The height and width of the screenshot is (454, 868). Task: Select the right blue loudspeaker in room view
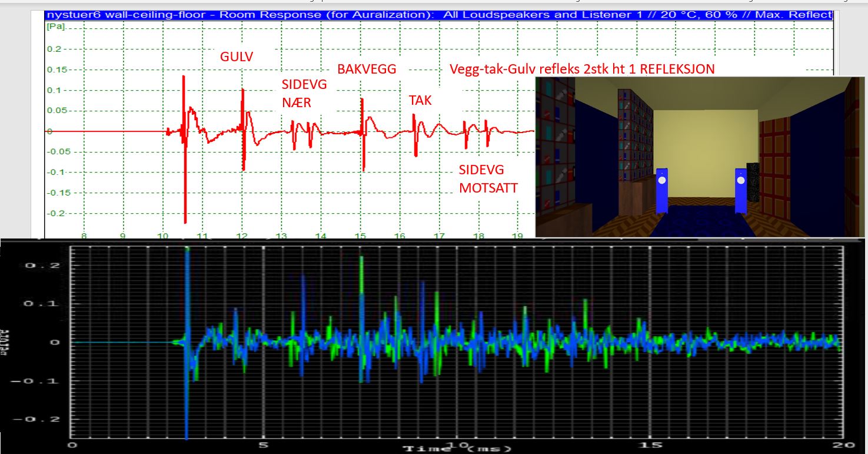pos(741,190)
